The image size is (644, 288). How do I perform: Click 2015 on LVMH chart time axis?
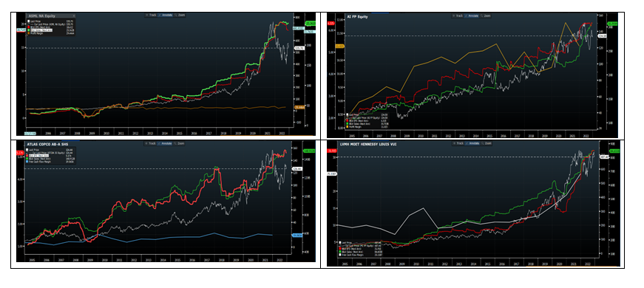487,265
